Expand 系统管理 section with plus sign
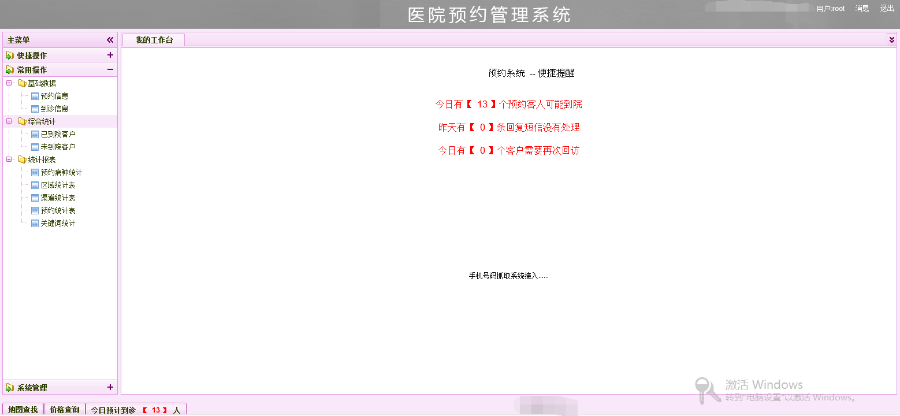This screenshot has width=900, height=416. [110, 387]
